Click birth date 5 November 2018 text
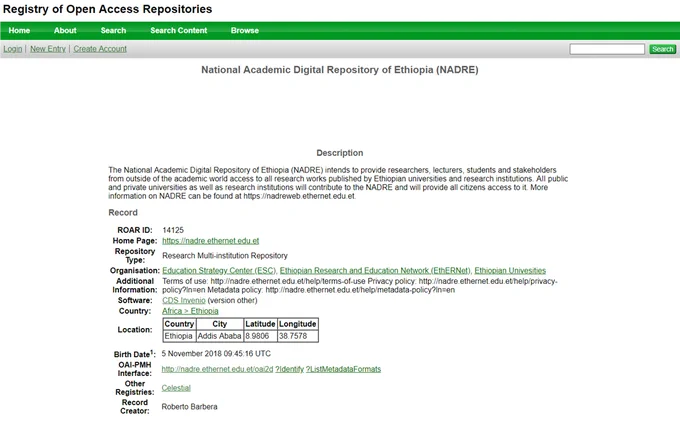Viewport: 680px width, 422px height. pos(216,354)
